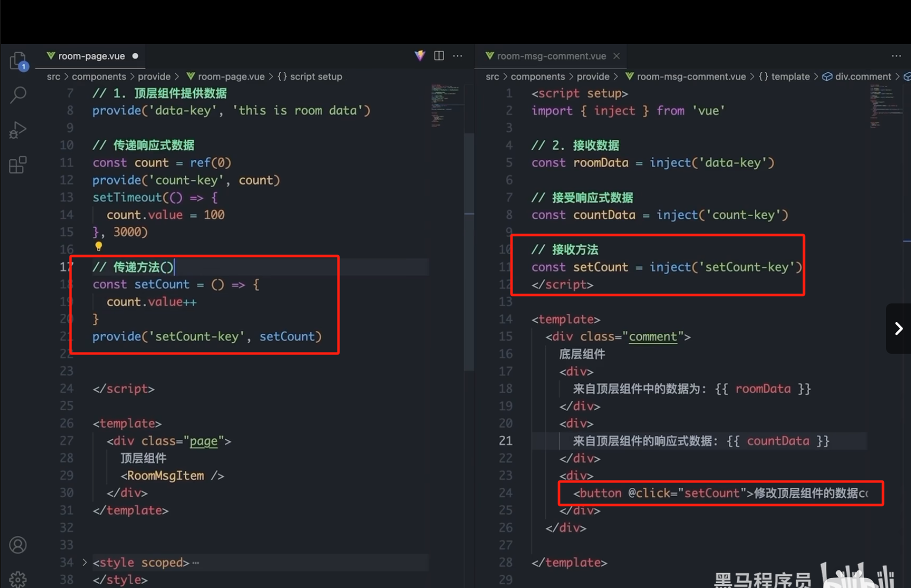
Task: Click 'script setup' breadcrumb item
Action: [x=310, y=76]
